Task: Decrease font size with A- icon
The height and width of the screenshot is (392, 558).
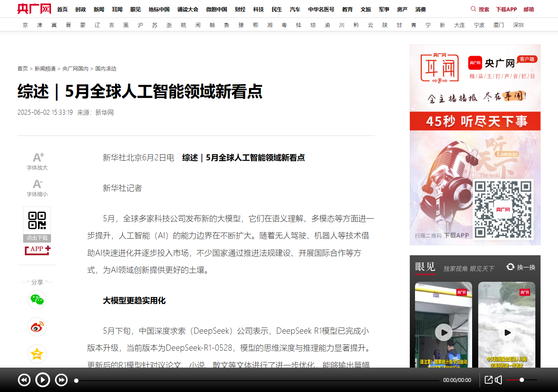Action: click(37, 184)
